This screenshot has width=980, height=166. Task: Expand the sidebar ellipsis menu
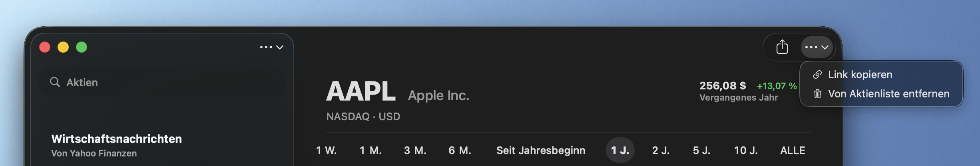click(x=271, y=47)
